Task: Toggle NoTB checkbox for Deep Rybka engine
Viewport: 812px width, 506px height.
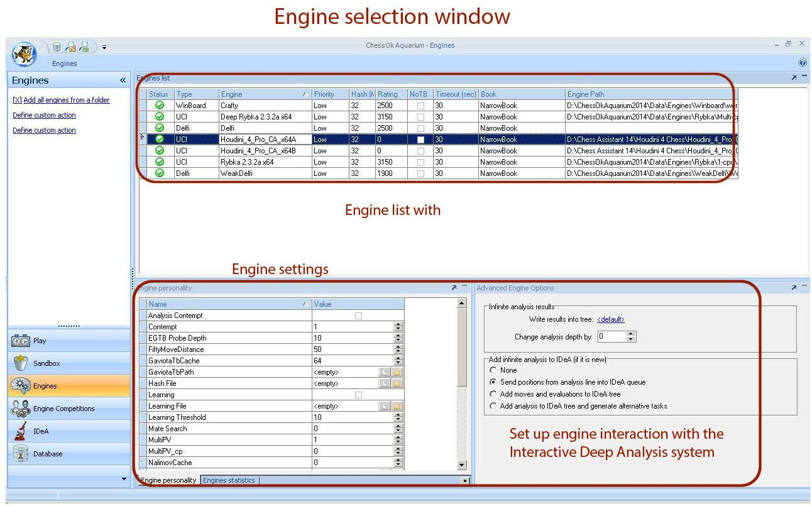Action: (420, 117)
